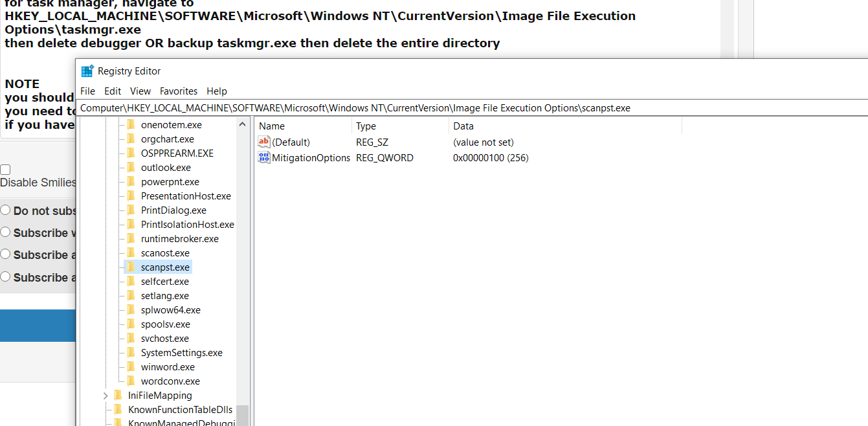Click folder icon next to runtimebroker.exe

coord(131,239)
